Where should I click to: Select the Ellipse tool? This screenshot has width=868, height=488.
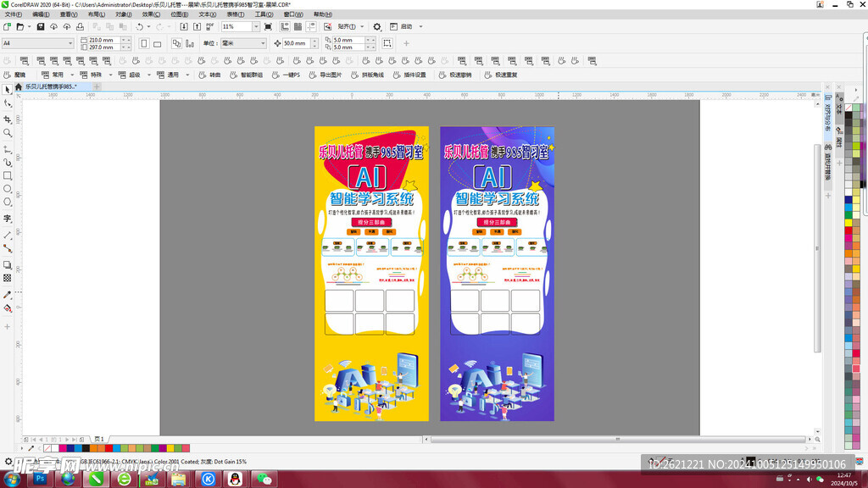click(x=7, y=189)
